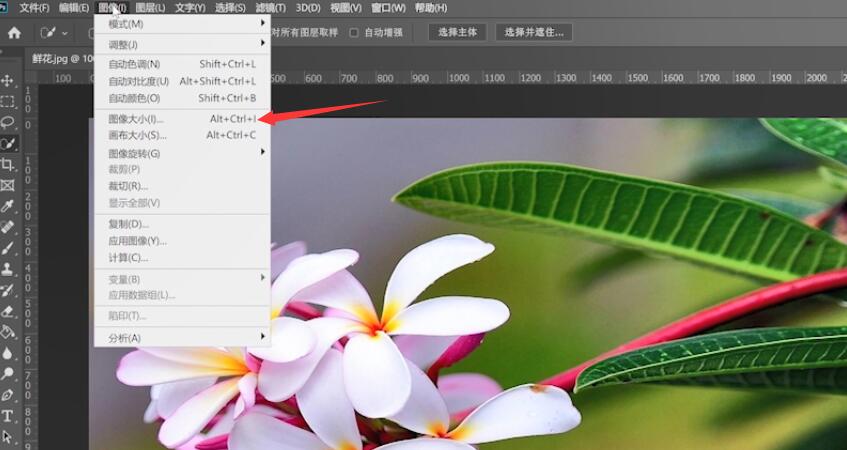Select the Brush tool

pyautogui.click(x=7, y=248)
